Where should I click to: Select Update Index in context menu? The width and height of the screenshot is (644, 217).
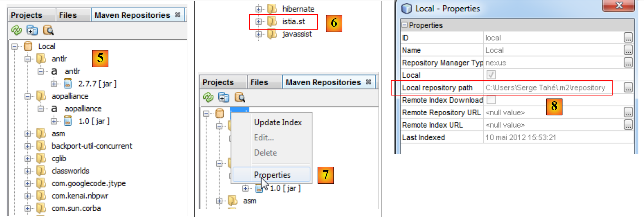(278, 122)
